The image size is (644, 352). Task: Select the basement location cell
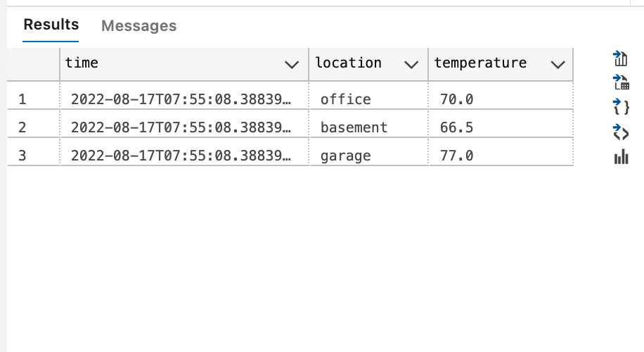354,127
